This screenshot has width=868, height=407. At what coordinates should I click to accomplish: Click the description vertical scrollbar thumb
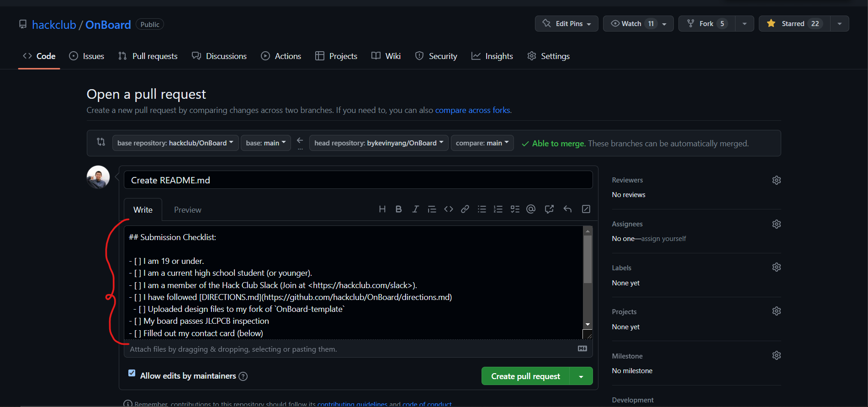point(588,259)
